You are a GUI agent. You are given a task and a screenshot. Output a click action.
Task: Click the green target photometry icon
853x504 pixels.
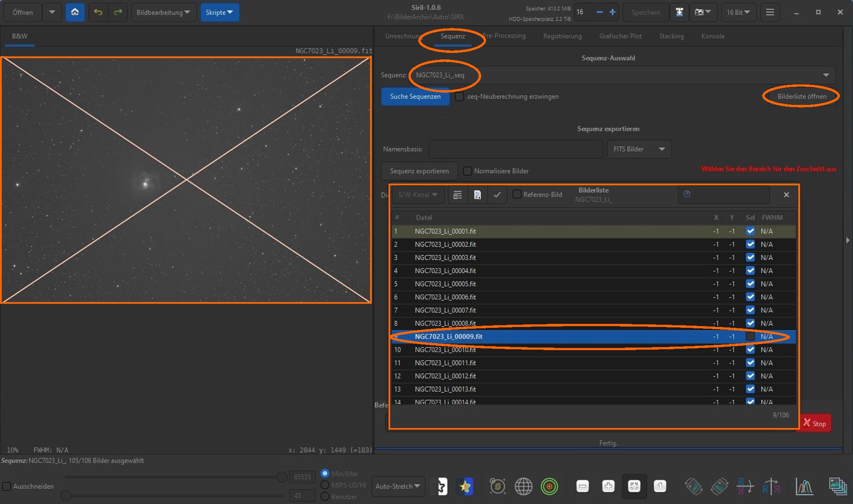click(x=549, y=486)
